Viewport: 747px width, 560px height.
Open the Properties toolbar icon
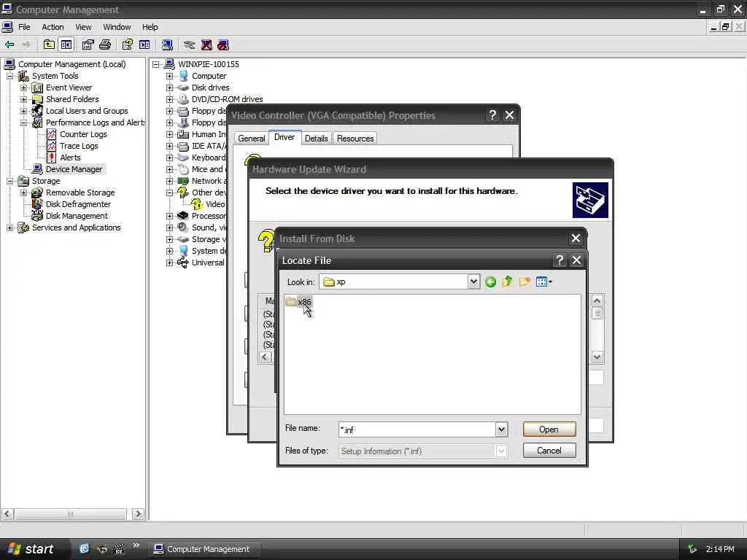click(88, 44)
